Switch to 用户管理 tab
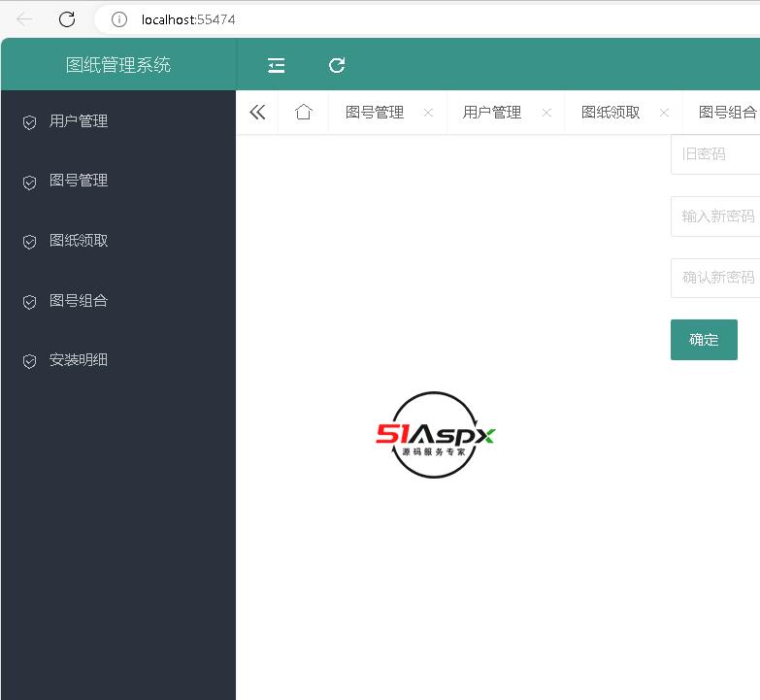760x700 pixels. [x=492, y=113]
